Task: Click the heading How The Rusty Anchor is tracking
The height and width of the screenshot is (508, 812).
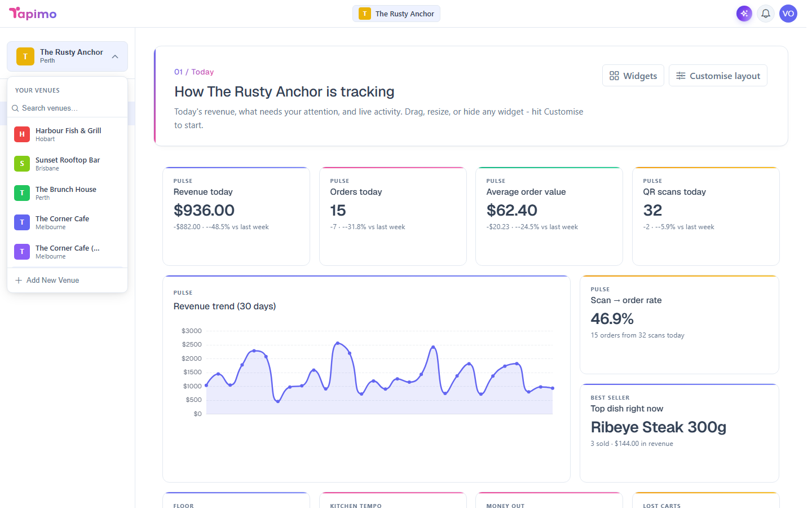Action: (284, 92)
